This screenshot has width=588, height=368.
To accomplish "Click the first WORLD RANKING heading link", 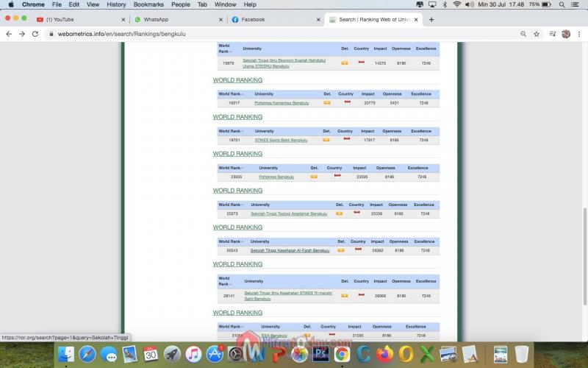I will (237, 79).
